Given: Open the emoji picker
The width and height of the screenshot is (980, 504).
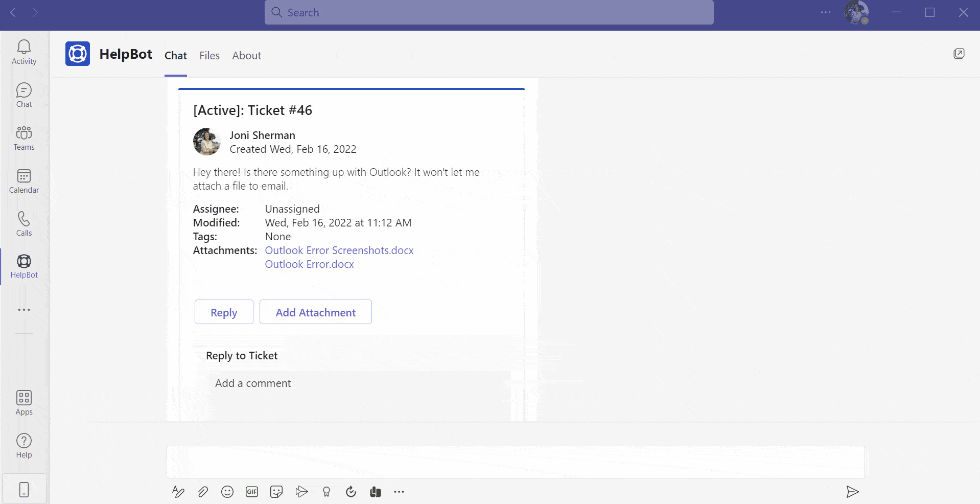Looking at the screenshot, I should (227, 492).
